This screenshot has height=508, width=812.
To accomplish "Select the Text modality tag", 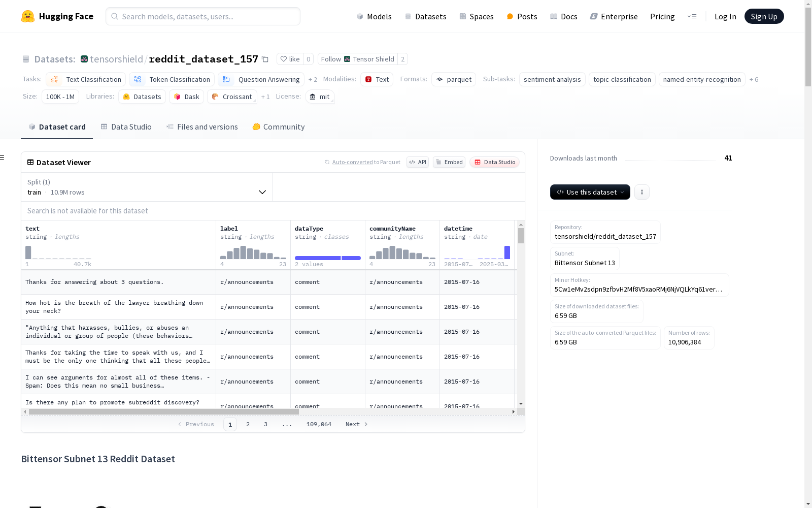I will tap(377, 79).
